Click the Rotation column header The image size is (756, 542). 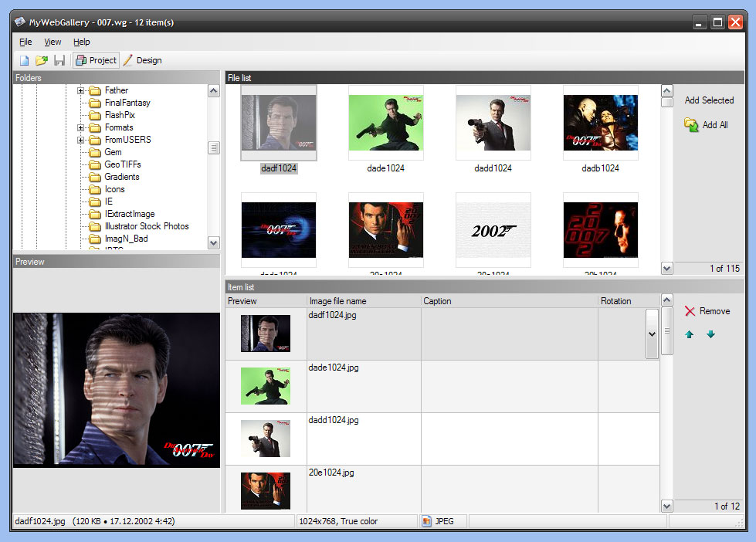pos(629,301)
